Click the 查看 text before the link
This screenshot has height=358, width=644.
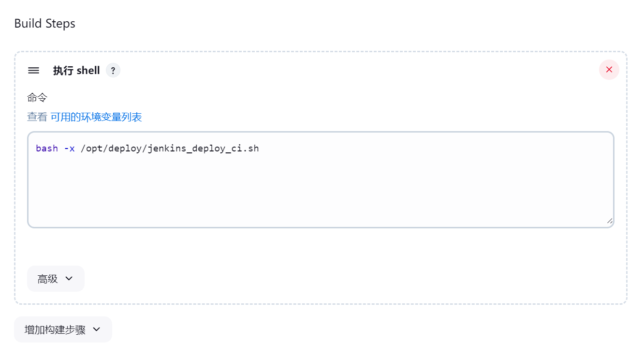37,117
